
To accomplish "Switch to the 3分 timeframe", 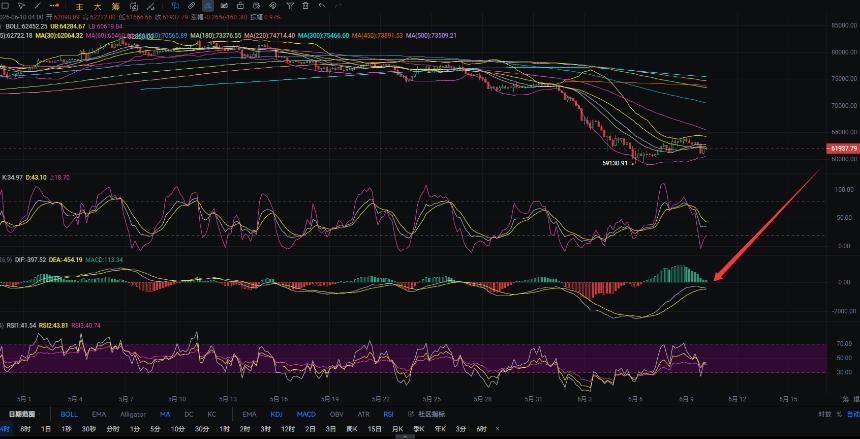I will [461, 429].
